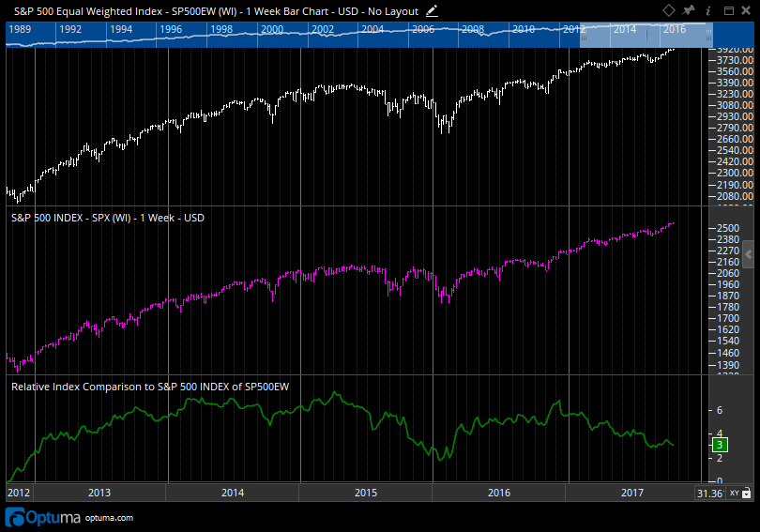This screenshot has height=532, width=760.
Task: Select the Relative Index Comparison pane title
Action: click(150, 387)
